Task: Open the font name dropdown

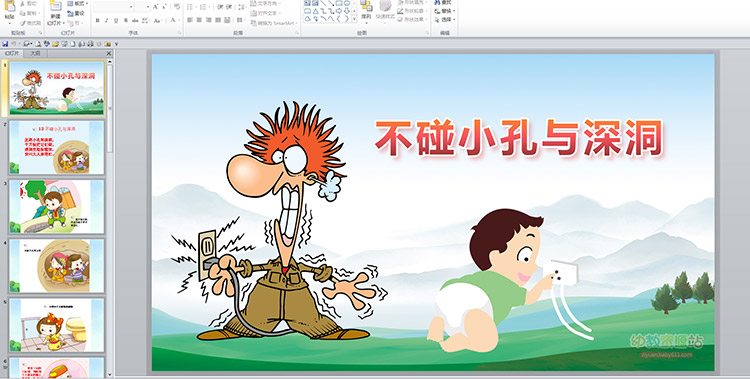Action: click(x=131, y=7)
